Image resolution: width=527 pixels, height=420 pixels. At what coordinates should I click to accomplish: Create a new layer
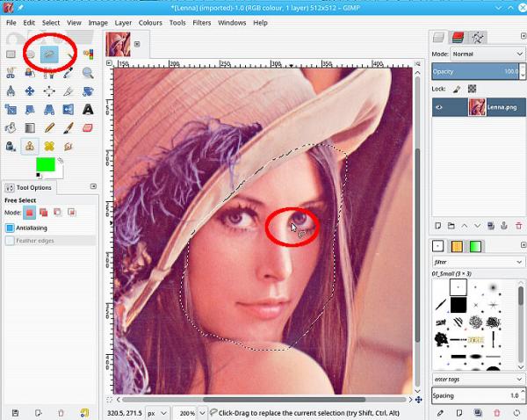(437, 226)
